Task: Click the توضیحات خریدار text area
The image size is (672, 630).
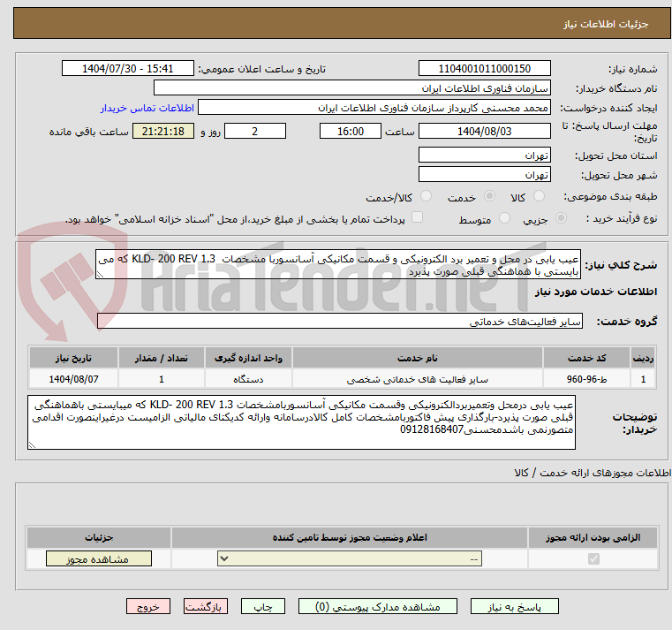Action: pyautogui.click(x=301, y=422)
